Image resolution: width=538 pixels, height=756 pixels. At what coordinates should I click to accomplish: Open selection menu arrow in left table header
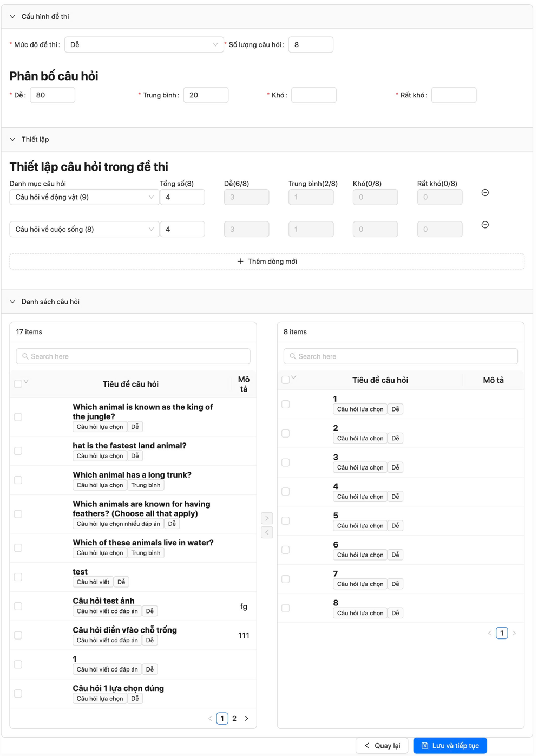point(26,382)
